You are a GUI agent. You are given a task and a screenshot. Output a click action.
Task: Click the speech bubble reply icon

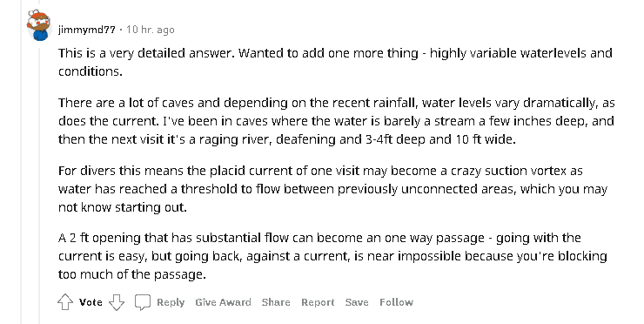[x=143, y=302]
